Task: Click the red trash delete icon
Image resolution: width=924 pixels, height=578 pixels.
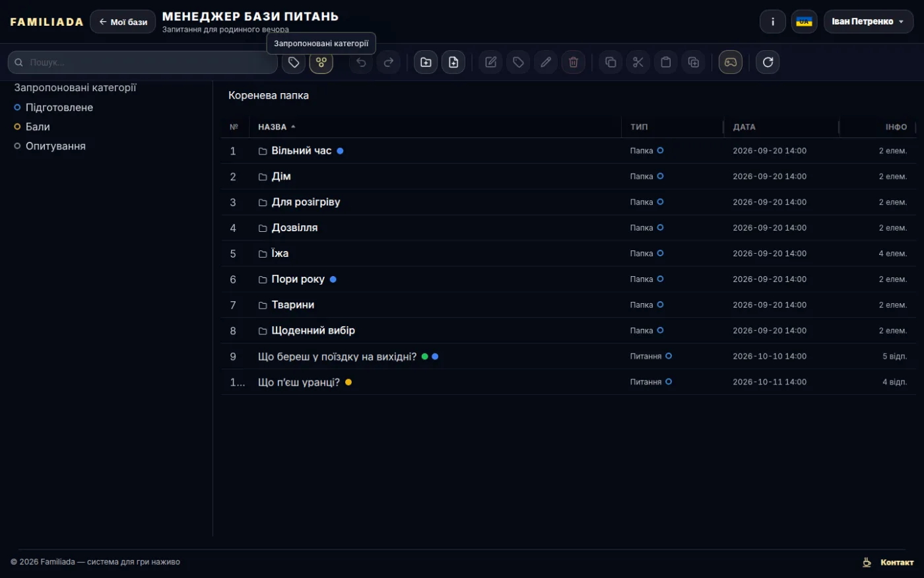Action: click(574, 62)
